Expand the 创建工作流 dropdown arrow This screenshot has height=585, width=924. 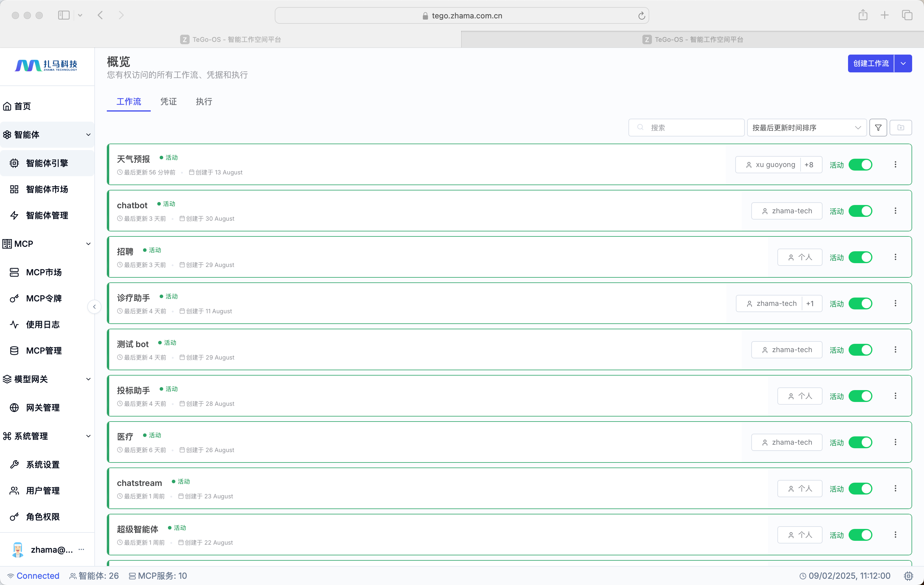point(903,63)
